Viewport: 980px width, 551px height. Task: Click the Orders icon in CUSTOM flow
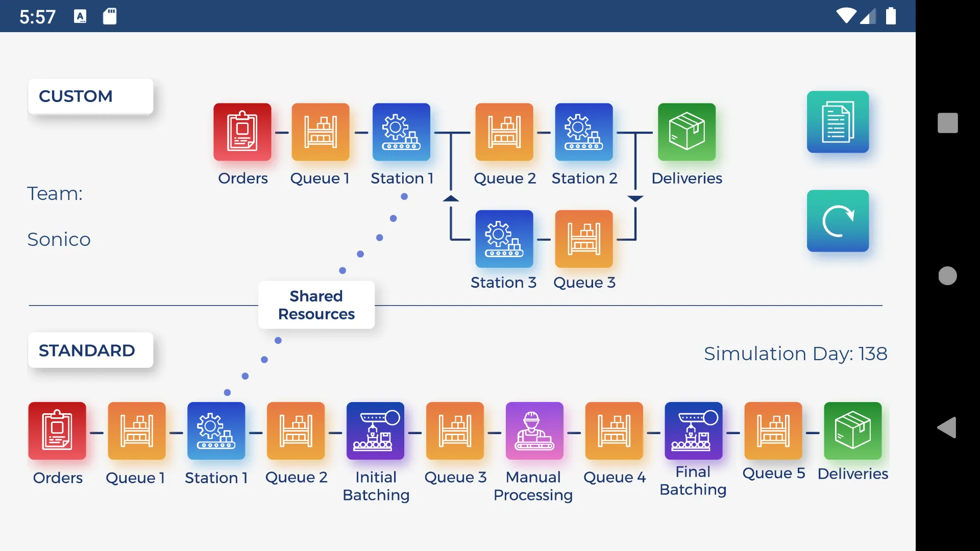(242, 132)
